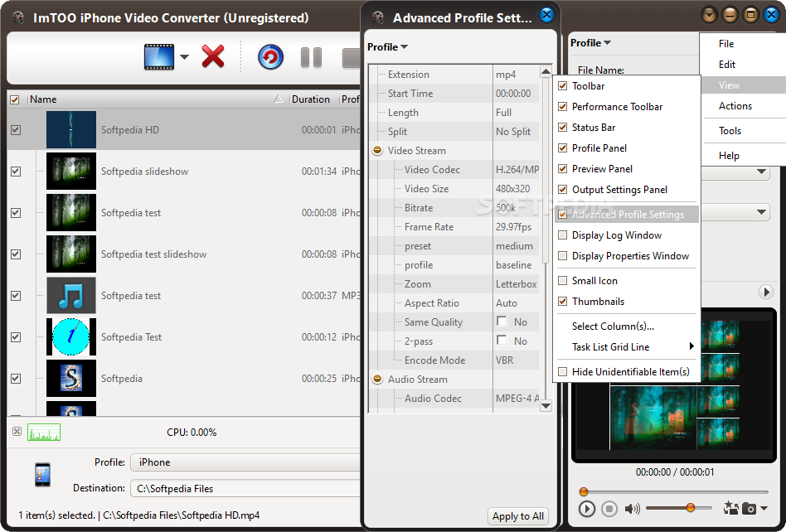Click the Video Size value 480x320
786x532 pixels.
[517, 189]
